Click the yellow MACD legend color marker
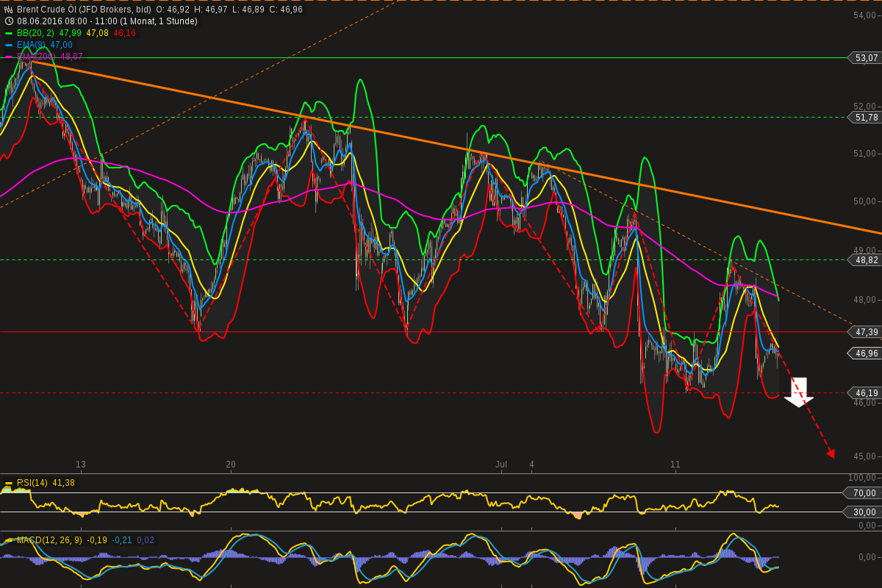 (x=9, y=540)
